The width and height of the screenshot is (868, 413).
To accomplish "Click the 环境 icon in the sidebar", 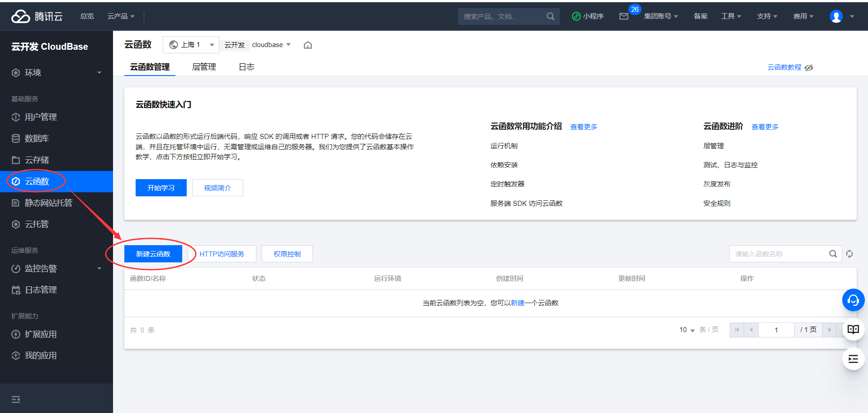I will (16, 73).
